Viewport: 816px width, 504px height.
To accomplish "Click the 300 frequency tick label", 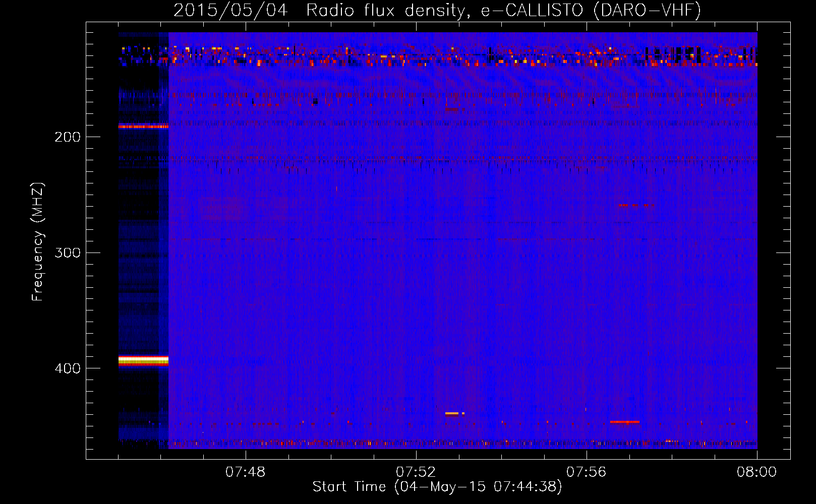I will 68,253.
